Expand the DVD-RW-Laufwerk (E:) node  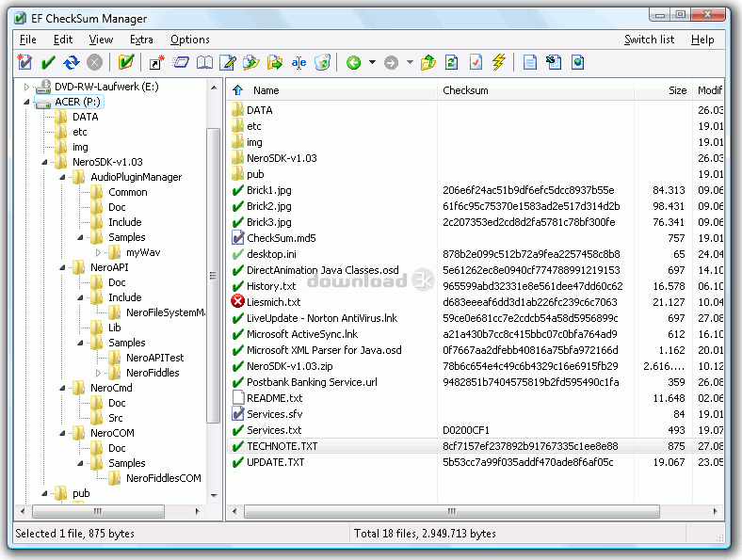[x=26, y=87]
